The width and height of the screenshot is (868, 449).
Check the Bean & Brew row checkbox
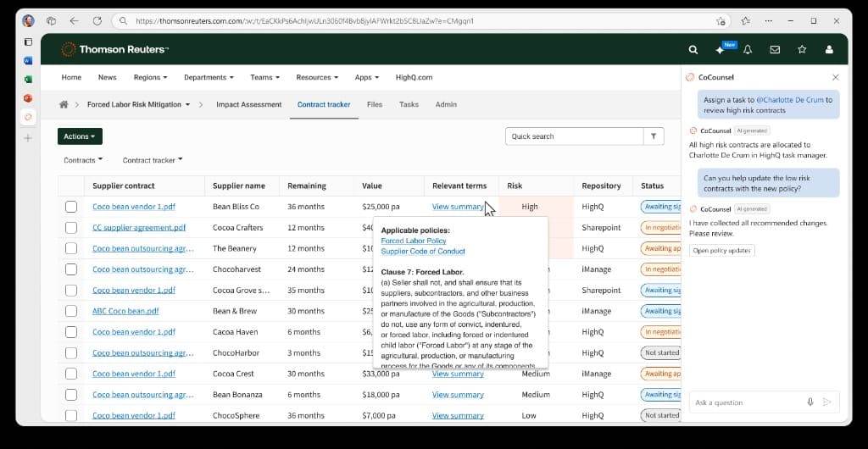pos(71,311)
